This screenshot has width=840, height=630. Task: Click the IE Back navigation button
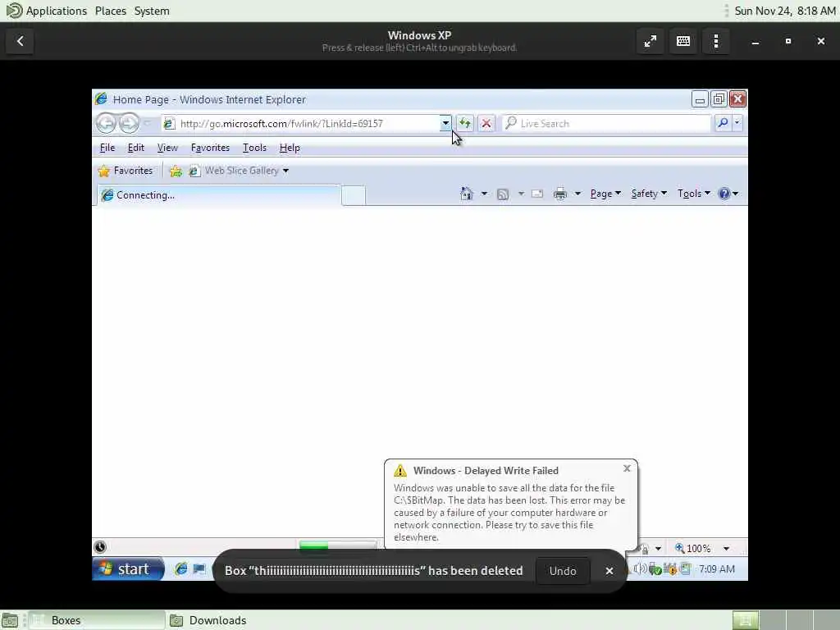click(106, 123)
